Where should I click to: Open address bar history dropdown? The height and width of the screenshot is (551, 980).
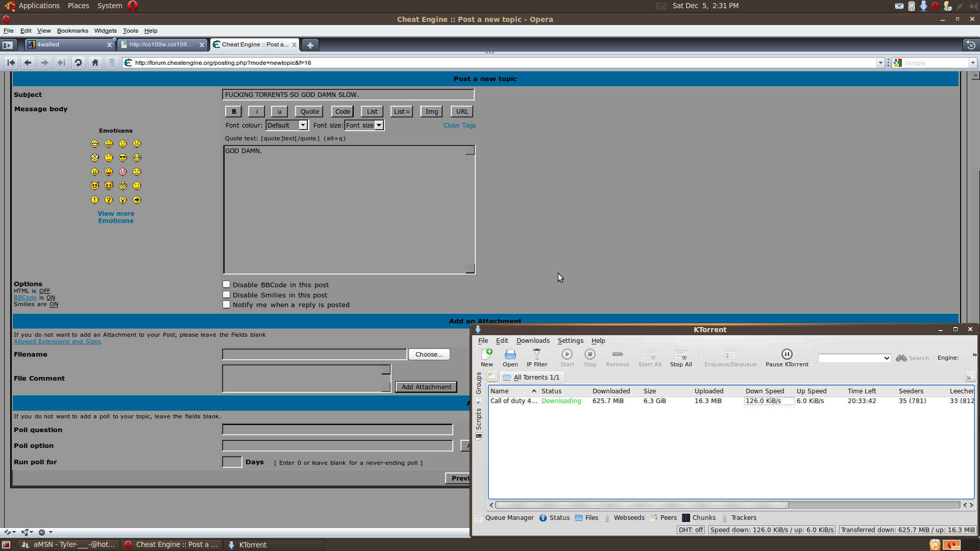pyautogui.click(x=880, y=63)
